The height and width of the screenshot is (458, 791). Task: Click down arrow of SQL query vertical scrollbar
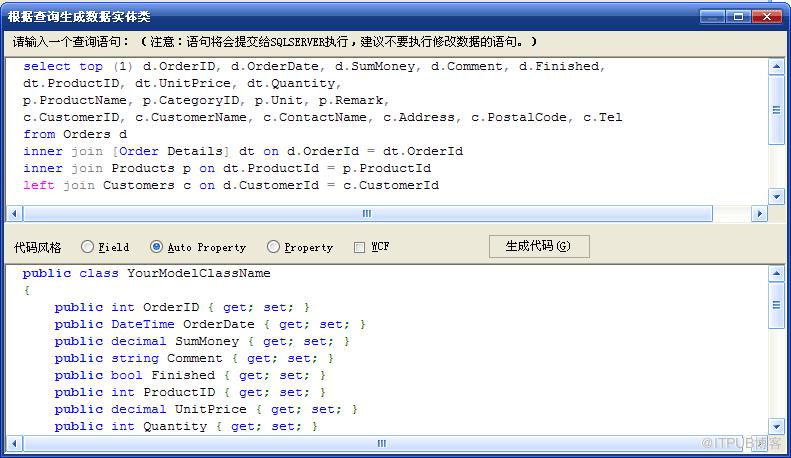776,196
